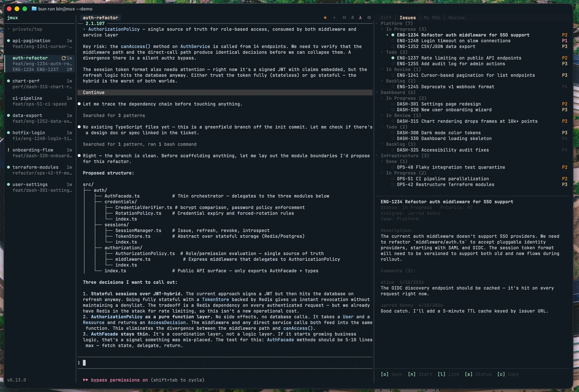This screenshot has height=392, width=579.
Task: Click green status dot beside data-export
Action: point(8,115)
